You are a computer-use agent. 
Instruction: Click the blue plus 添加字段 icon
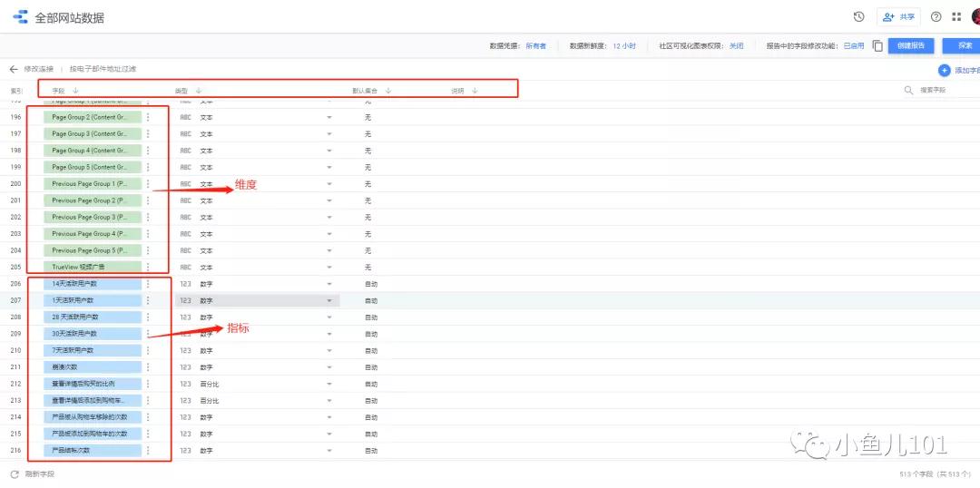(945, 71)
